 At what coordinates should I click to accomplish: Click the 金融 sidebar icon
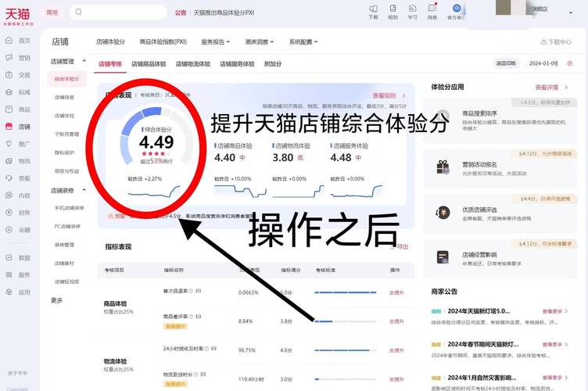[9, 229]
